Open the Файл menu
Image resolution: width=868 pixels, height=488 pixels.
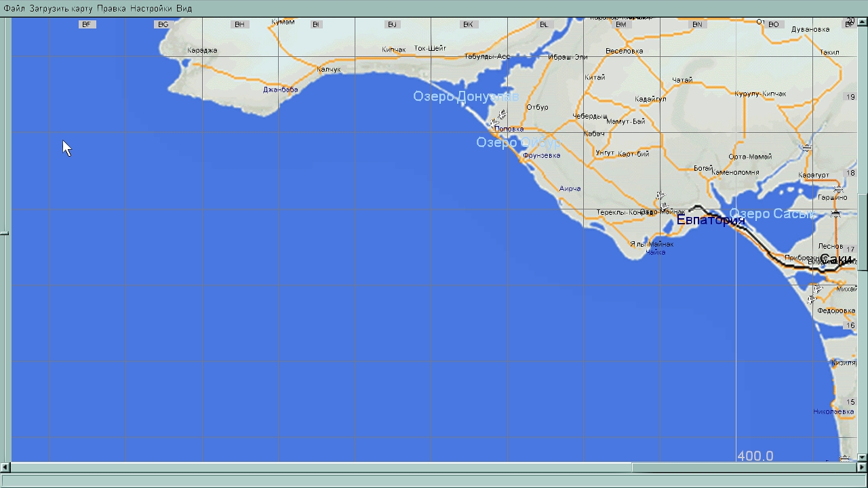tap(14, 9)
